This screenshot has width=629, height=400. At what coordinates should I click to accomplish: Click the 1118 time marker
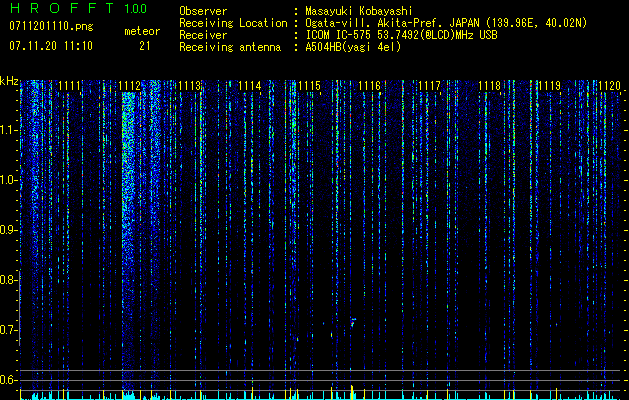point(490,86)
